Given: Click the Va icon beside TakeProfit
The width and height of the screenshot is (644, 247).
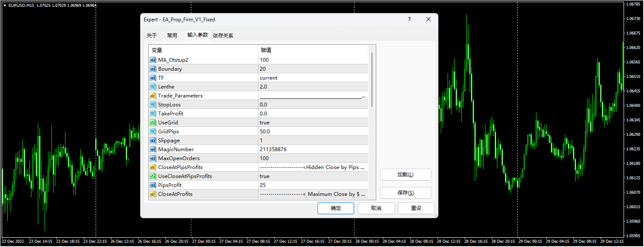Looking at the screenshot, I should pyautogui.click(x=153, y=113).
